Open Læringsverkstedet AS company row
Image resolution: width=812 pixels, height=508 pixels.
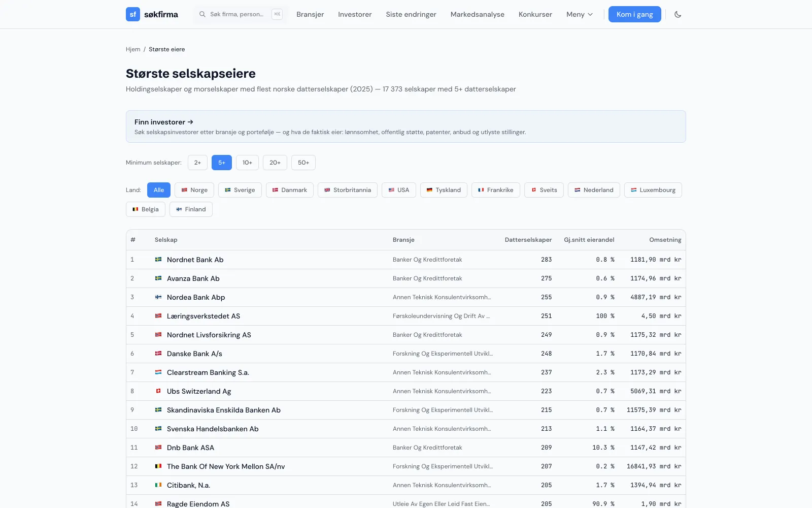click(406, 316)
